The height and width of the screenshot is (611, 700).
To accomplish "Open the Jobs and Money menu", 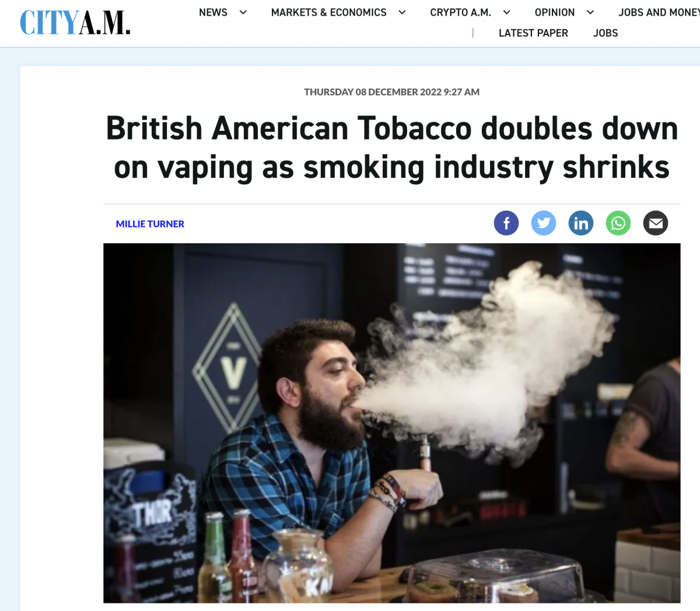I will [659, 12].
